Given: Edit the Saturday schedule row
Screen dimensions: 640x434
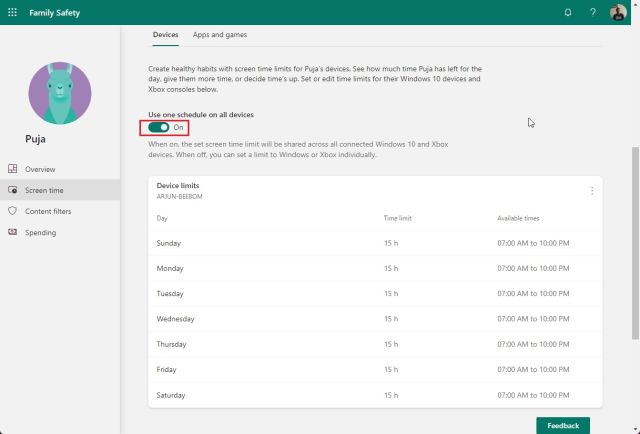Looking at the screenshot, I should pyautogui.click(x=375, y=395).
